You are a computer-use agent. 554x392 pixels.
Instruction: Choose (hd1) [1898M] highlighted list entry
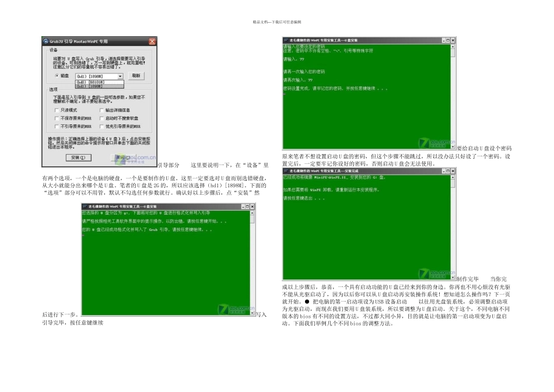pyautogui.click(x=99, y=86)
